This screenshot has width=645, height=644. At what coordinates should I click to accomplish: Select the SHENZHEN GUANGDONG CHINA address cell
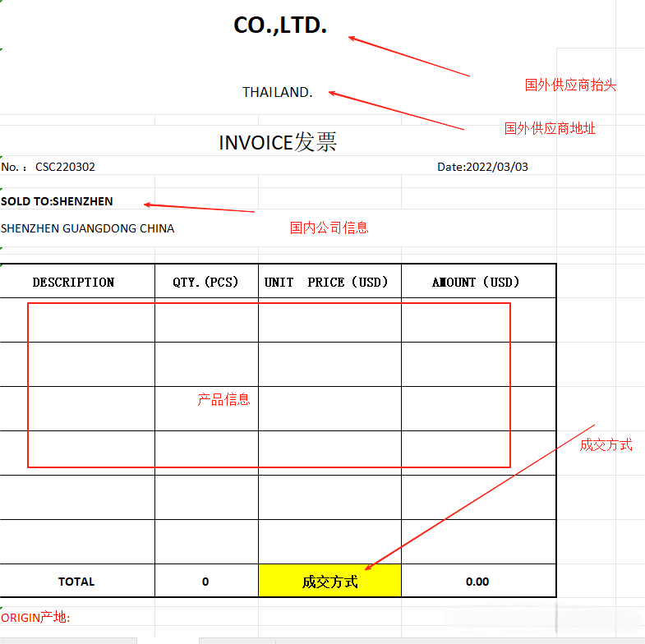pos(88,228)
